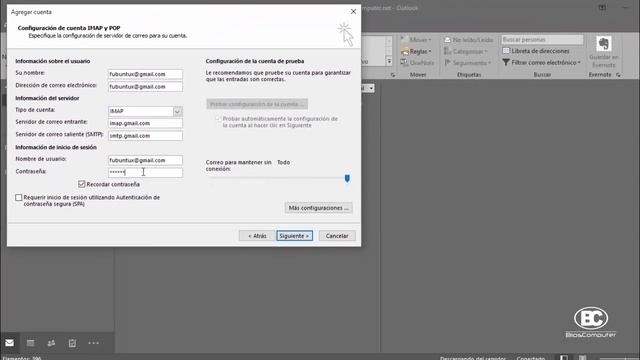Open ribbon display options icon in title bar

click(602, 7)
